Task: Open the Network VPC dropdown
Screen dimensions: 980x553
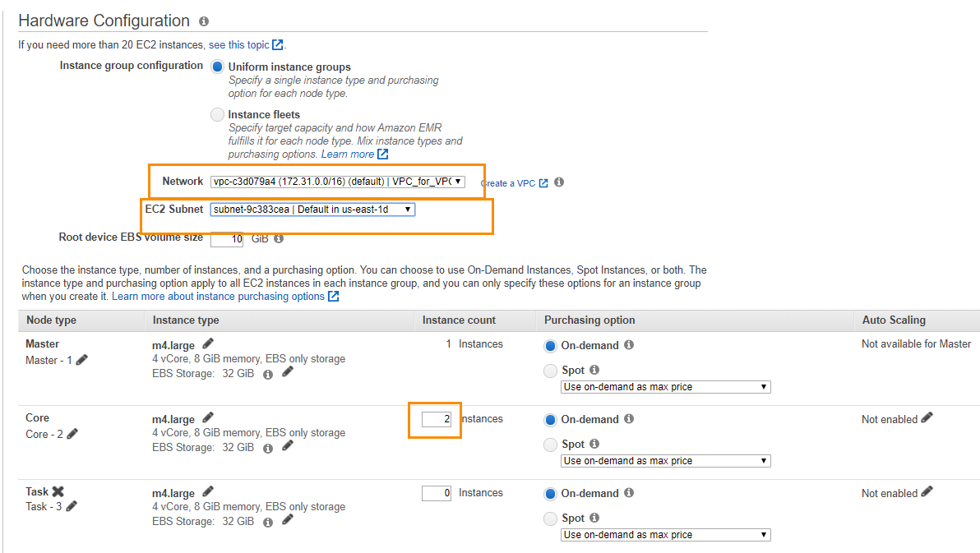Action: (x=338, y=182)
